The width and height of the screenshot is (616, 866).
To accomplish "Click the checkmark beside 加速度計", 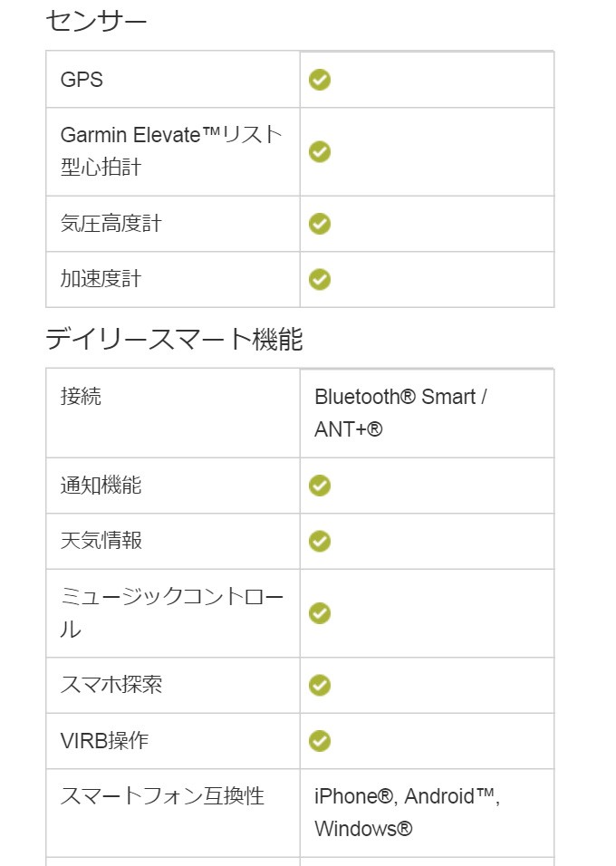I will click(320, 279).
